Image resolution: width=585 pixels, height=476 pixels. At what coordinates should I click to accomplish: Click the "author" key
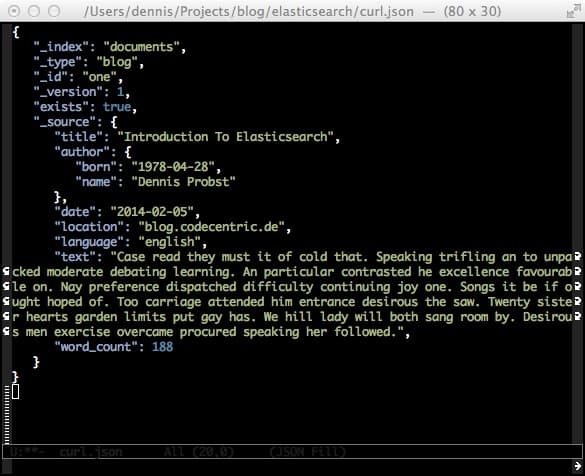82,152
